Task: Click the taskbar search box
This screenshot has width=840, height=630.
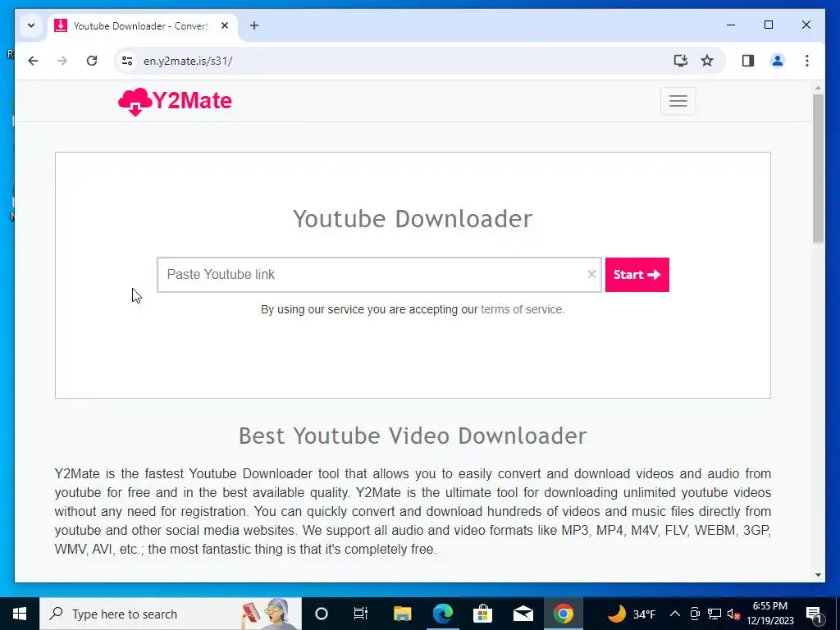Action: [171, 614]
